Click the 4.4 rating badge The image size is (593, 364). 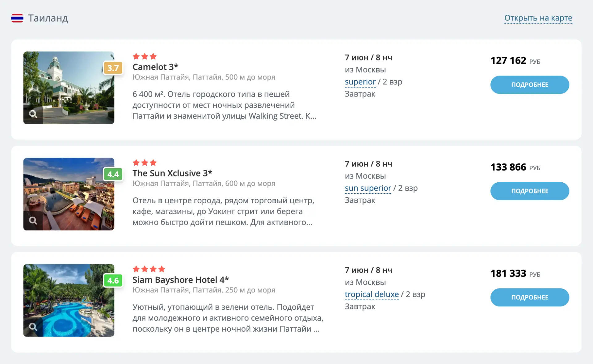[113, 174]
